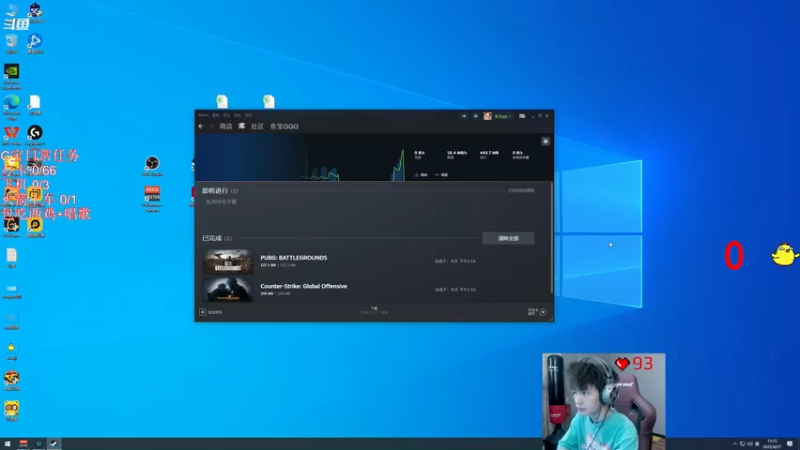Click the 已完成 completed section header
800x450 pixels.
216,238
